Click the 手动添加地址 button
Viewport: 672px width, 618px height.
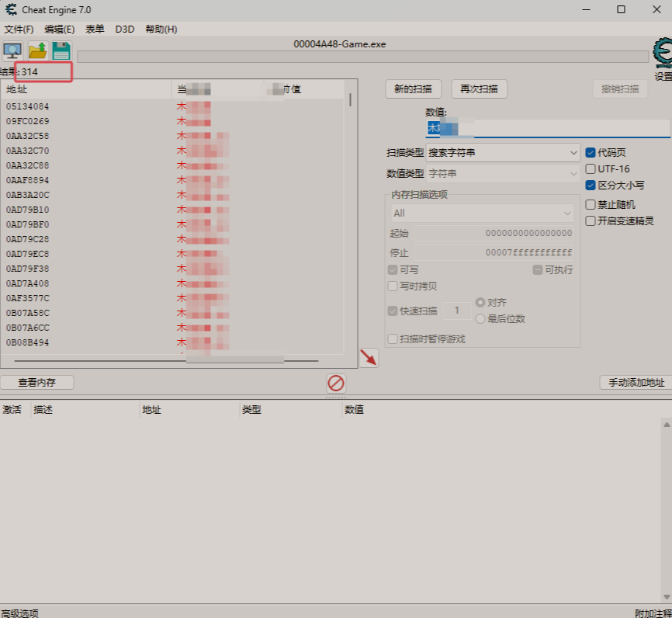point(636,382)
